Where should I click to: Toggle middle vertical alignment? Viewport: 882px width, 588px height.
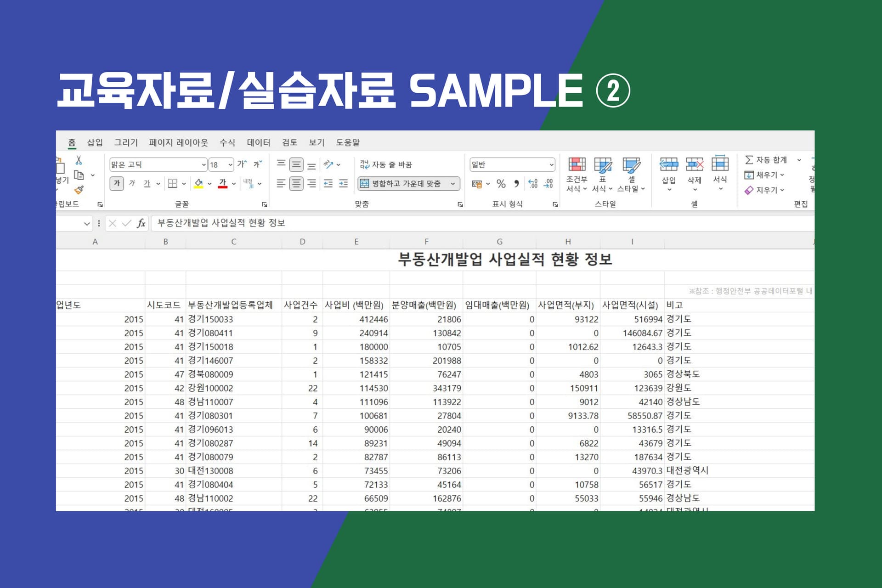coord(296,164)
